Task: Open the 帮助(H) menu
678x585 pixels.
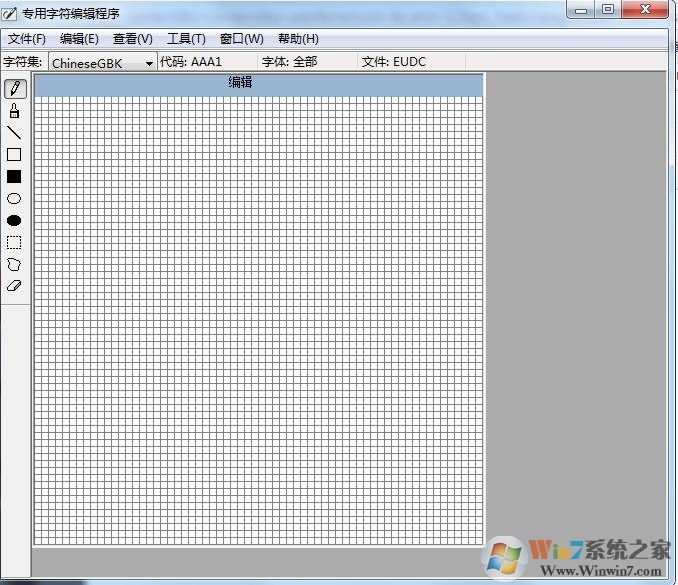Action: [298, 39]
